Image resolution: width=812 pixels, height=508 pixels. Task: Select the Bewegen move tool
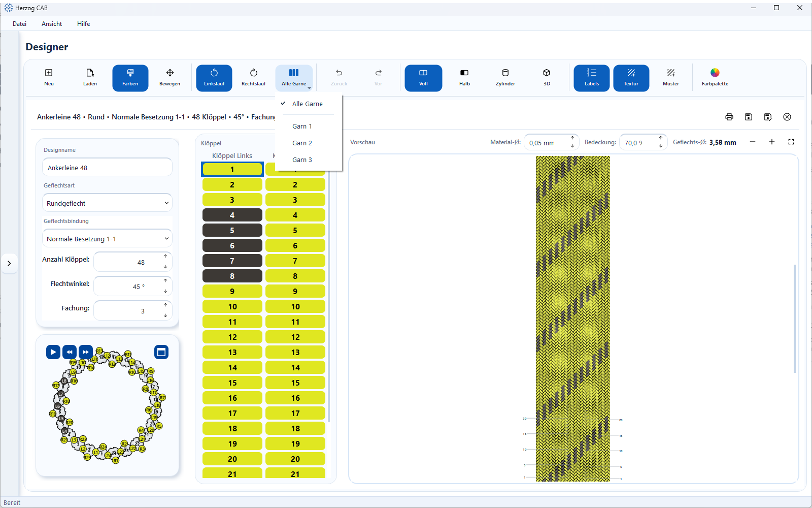[x=170, y=78]
